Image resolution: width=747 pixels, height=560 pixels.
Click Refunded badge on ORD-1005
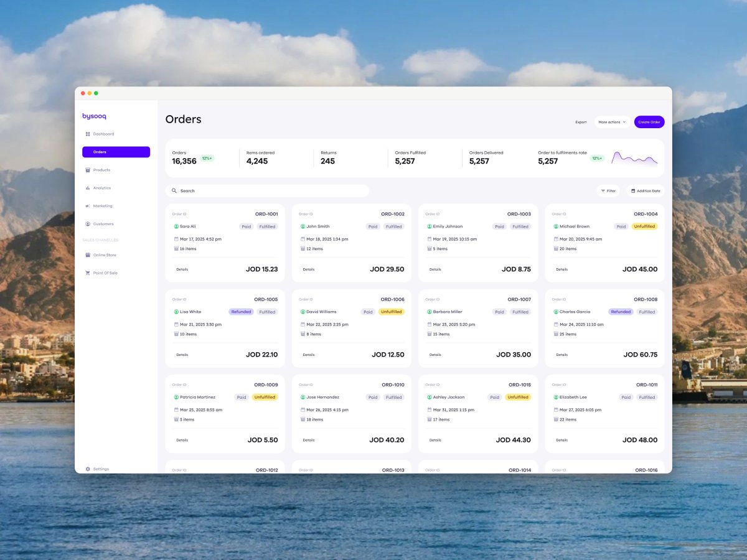click(x=241, y=312)
